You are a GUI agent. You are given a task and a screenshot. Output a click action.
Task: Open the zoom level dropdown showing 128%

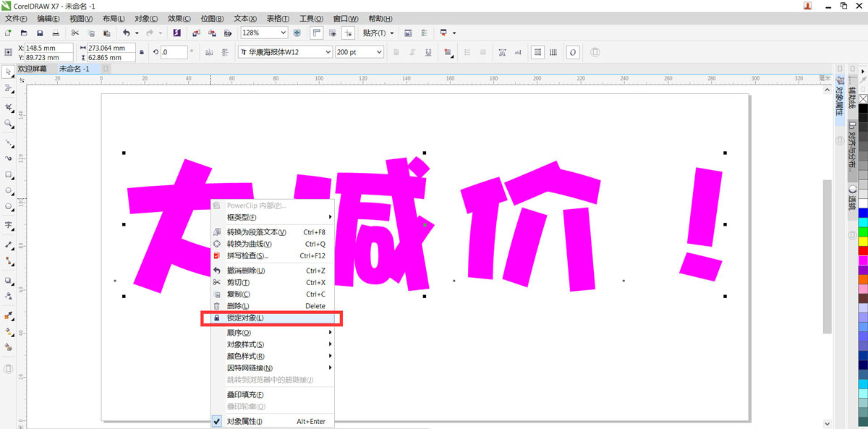(x=263, y=33)
